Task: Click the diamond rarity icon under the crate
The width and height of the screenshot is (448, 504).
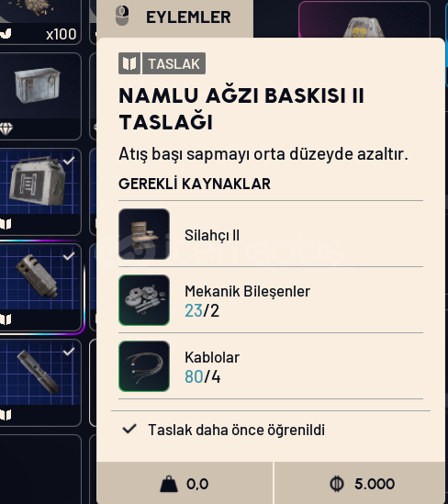Action: click(x=6, y=129)
